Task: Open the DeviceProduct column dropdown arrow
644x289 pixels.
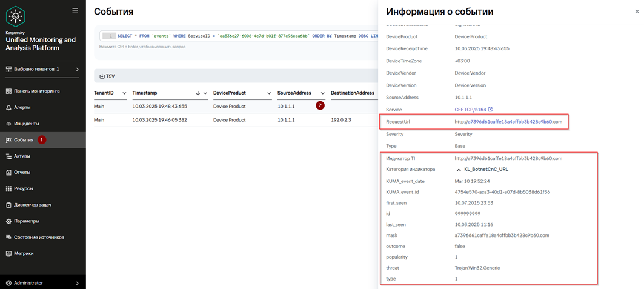Action: tap(270, 93)
